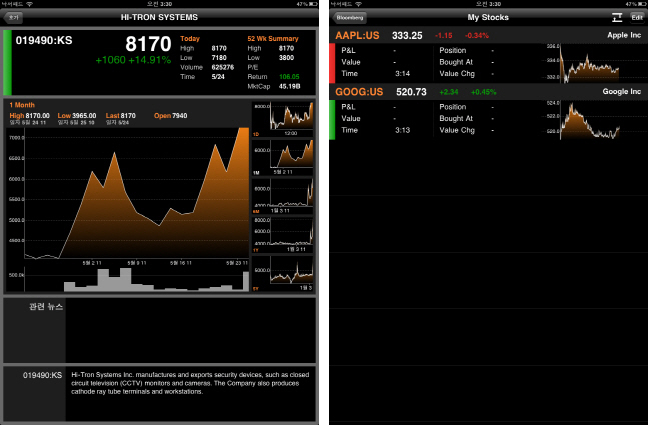The width and height of the screenshot is (648, 425).
Task: Tap AAPL price 333.25
Action: coord(407,36)
